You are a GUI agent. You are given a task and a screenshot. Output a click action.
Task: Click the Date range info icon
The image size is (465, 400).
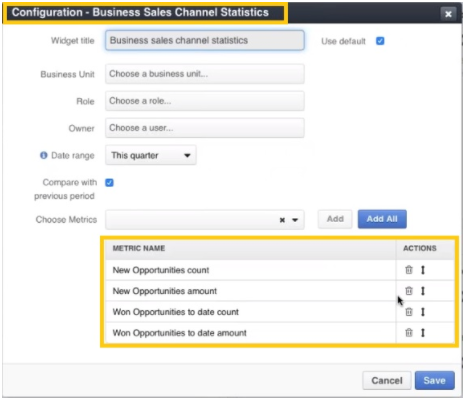pos(44,155)
